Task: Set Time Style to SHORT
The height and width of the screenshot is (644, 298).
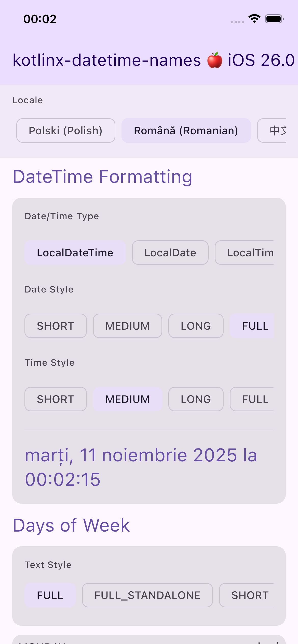Action: 56,399
